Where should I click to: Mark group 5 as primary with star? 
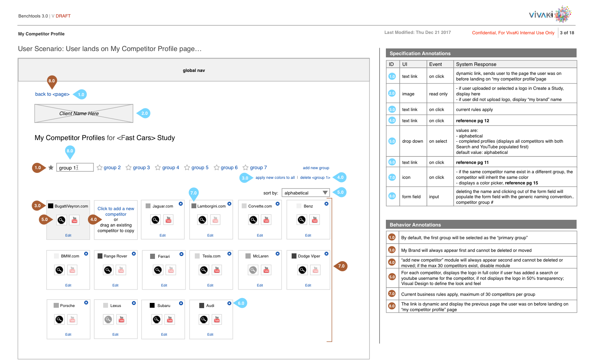click(x=187, y=168)
